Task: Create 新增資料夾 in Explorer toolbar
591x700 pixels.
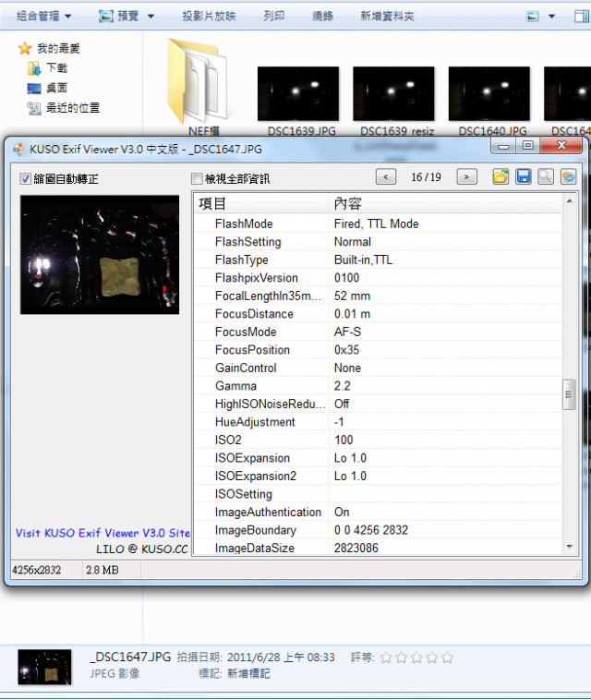Action: coord(387,16)
